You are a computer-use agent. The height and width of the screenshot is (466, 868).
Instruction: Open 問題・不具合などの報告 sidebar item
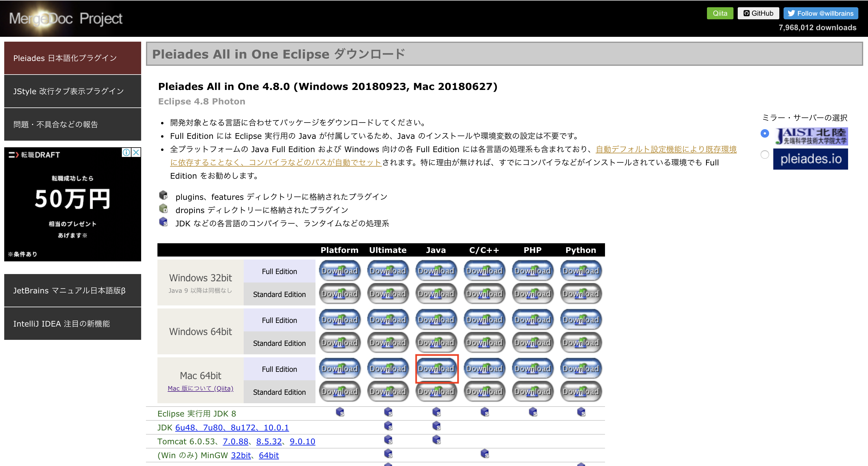tap(72, 124)
